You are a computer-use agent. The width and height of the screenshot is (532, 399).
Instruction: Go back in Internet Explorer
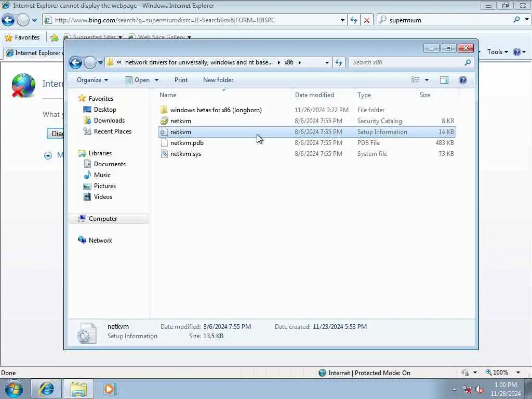coord(8,20)
